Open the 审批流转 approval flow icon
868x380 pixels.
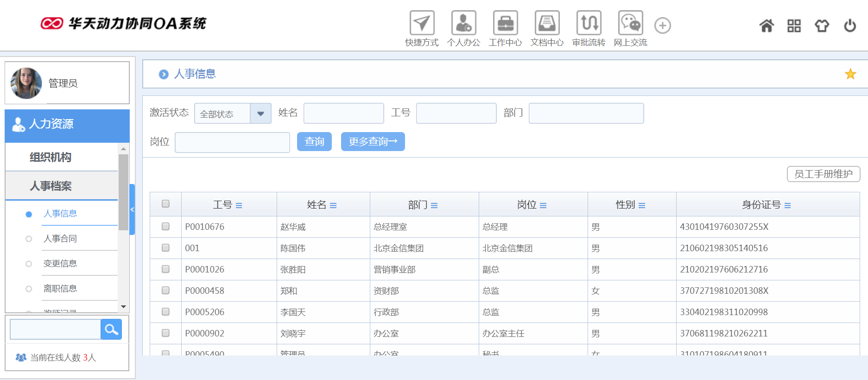click(589, 23)
